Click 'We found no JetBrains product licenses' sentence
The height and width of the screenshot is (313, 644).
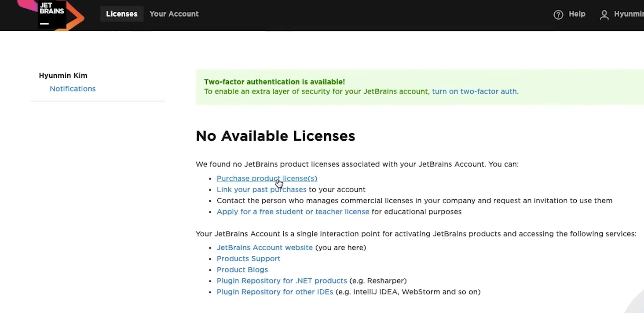point(357,164)
